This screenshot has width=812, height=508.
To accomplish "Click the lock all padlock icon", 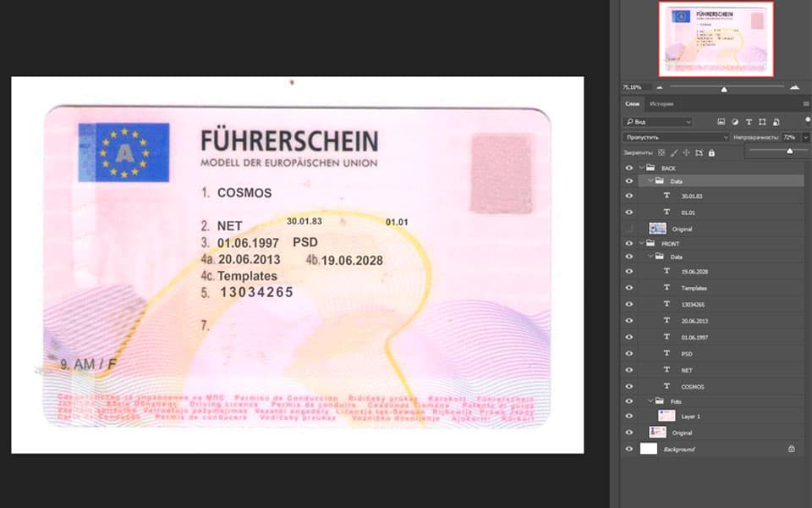I will pyautogui.click(x=711, y=152).
